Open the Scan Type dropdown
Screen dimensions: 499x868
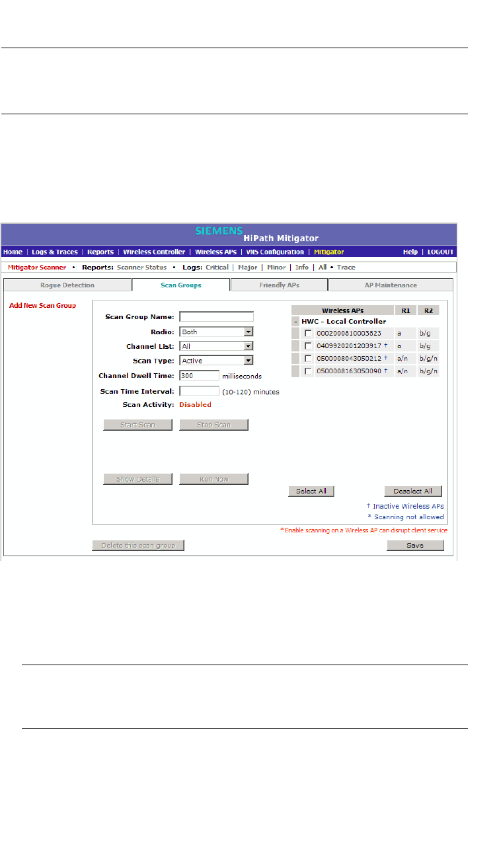tap(217, 361)
